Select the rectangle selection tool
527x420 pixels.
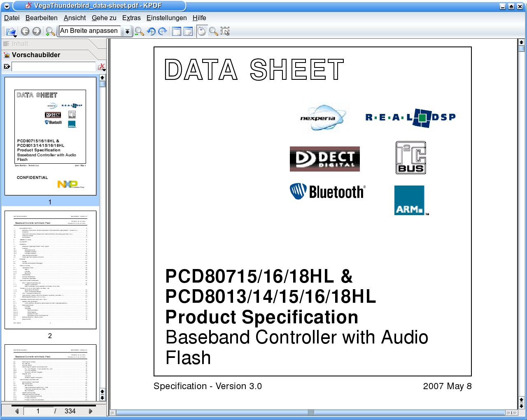point(225,31)
